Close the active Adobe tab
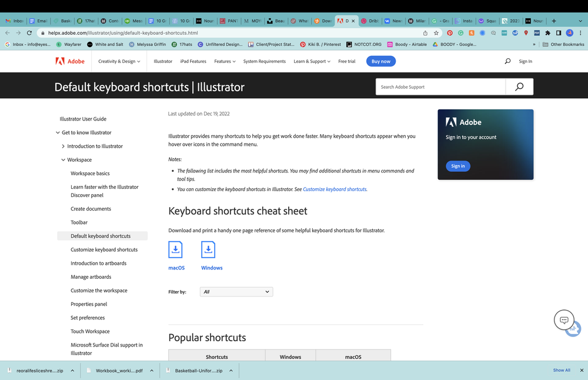Image resolution: width=588 pixels, height=380 pixels. [353, 21]
